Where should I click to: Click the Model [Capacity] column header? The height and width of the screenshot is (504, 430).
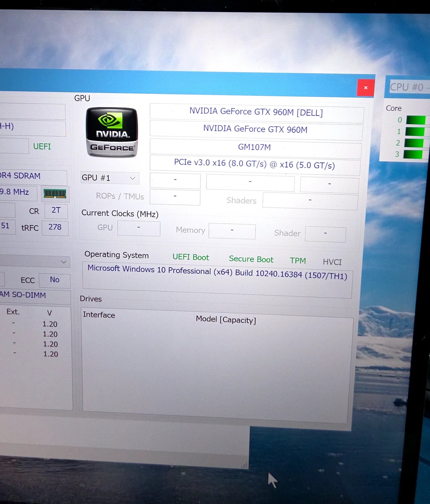(226, 319)
